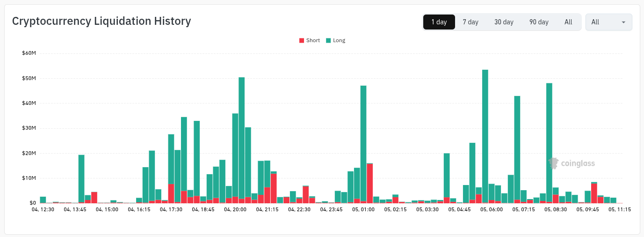
Task: Click the coinglass watermark logo icon
Action: click(x=553, y=163)
